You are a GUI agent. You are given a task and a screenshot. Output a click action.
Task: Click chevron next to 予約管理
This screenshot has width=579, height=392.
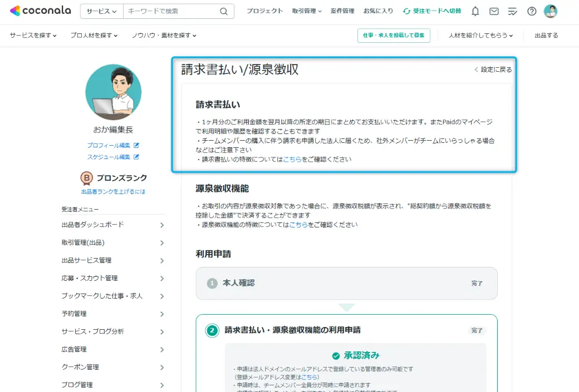(162, 314)
